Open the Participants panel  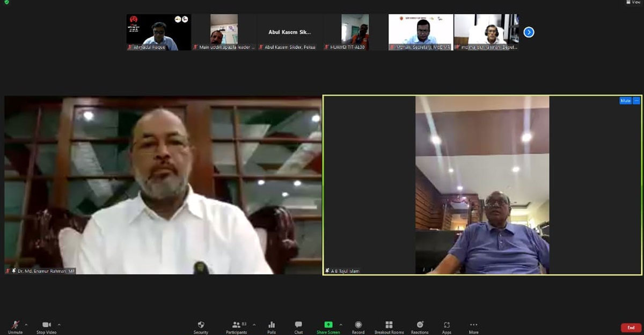[236, 326]
